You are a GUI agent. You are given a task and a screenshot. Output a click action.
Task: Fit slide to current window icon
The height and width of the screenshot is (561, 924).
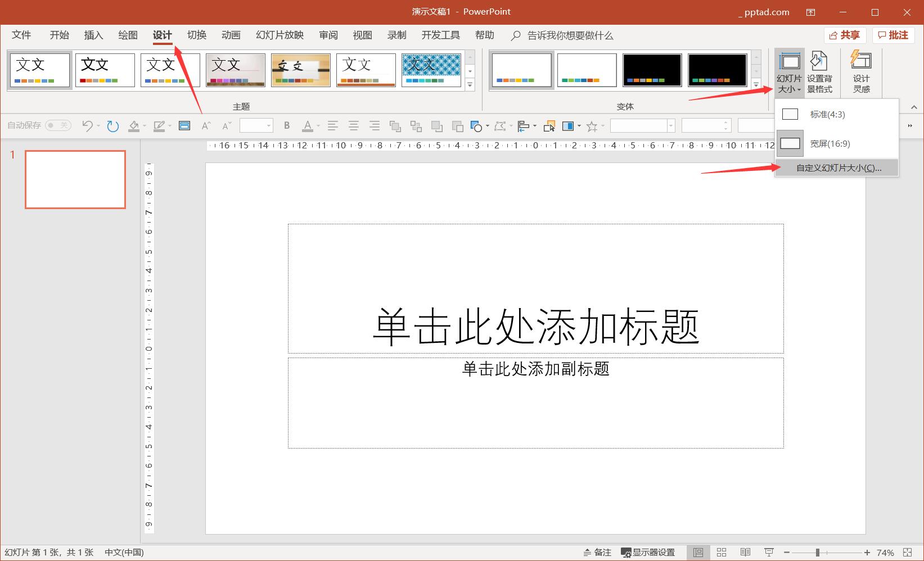[x=907, y=553]
